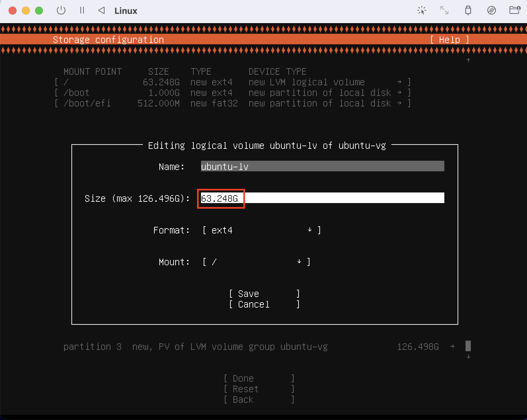The image size is (527, 420).
Task: Open partition 3 row of ubuntu-vg
Action: [x=259, y=347]
